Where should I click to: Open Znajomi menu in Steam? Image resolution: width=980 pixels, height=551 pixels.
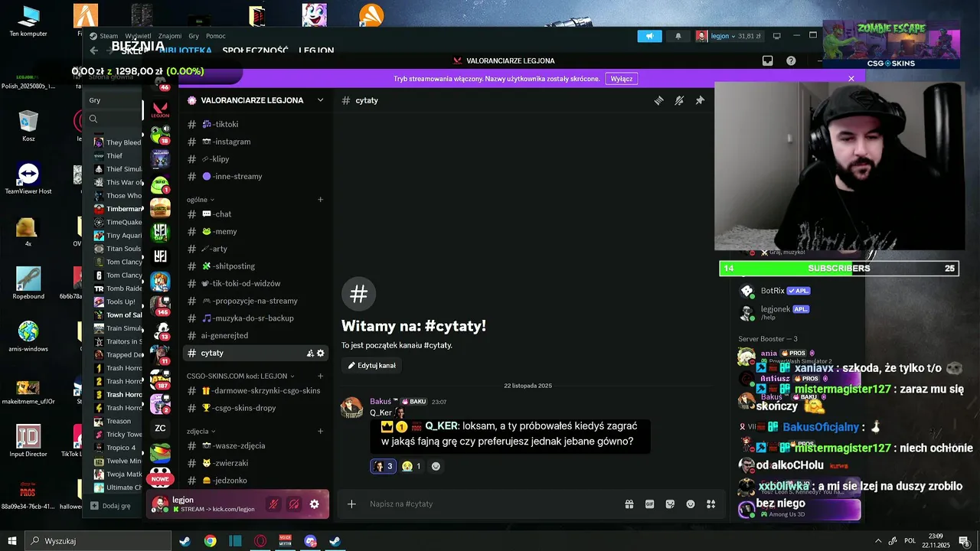tap(170, 36)
